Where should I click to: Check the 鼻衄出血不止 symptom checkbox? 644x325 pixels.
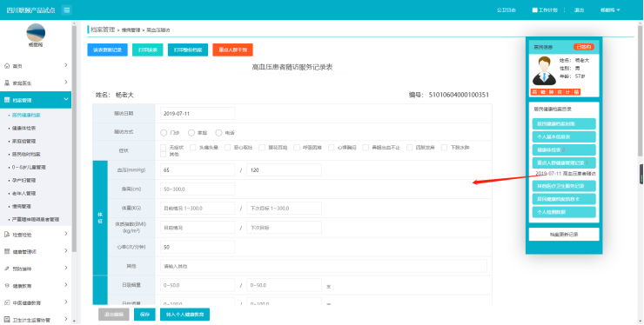coord(366,148)
